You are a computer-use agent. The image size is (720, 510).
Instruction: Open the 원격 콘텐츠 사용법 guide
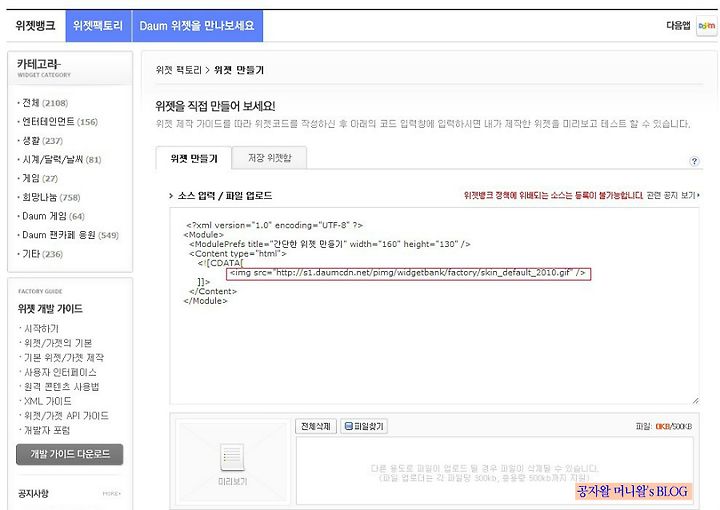pos(62,387)
